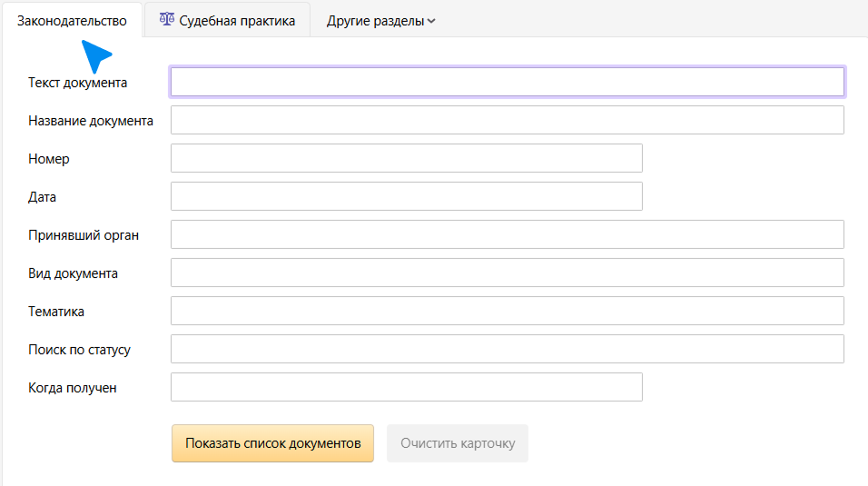Select the Номер input field

tap(407, 158)
